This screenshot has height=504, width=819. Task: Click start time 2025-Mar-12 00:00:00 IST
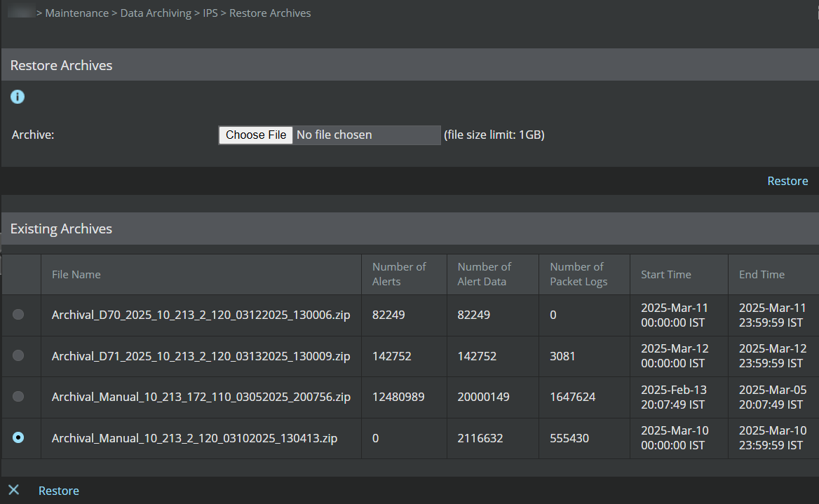pos(675,355)
